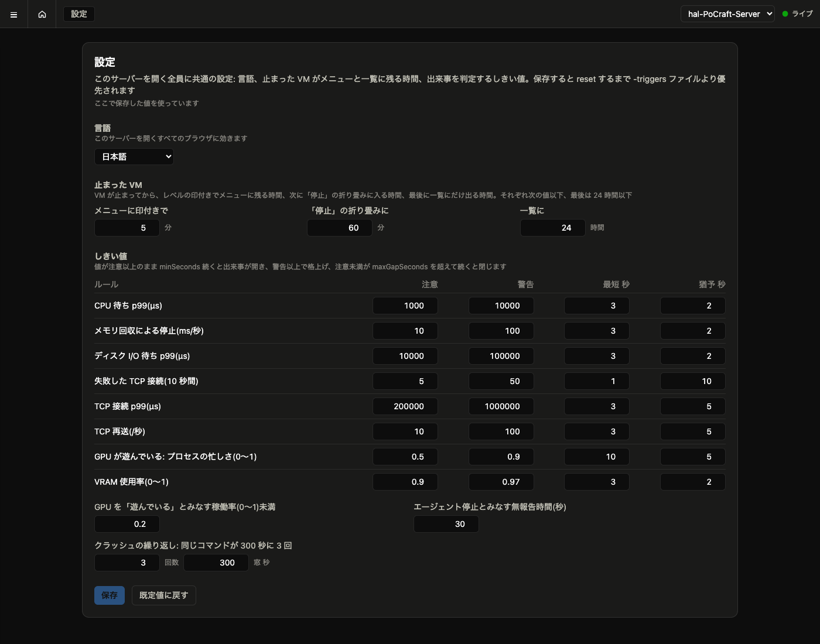
Task: Click the green ライブ status indicator
Action: pos(798,14)
